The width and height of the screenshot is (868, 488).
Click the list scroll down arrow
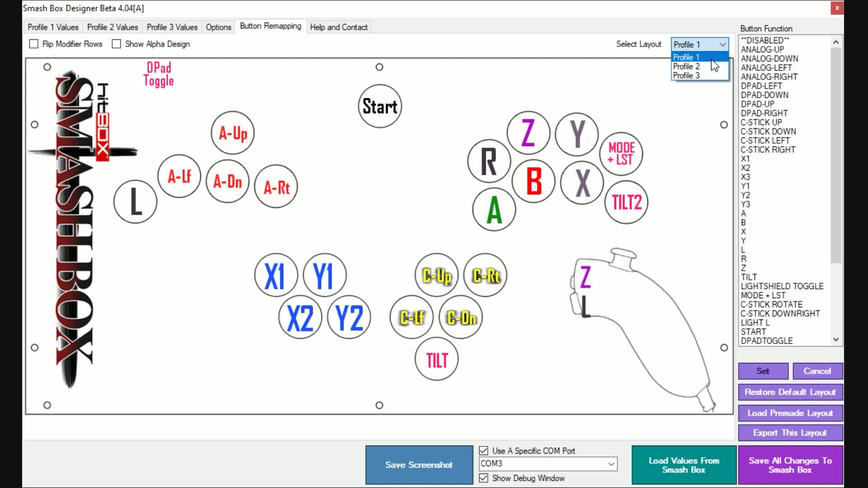[x=836, y=340]
